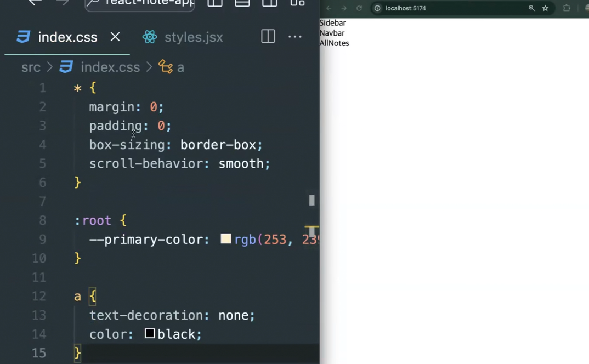
Task: Click the React icon on styles.jsx tab
Action: pyautogui.click(x=150, y=37)
